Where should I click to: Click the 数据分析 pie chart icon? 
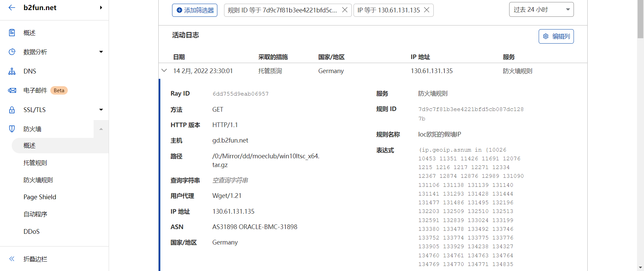(x=12, y=52)
